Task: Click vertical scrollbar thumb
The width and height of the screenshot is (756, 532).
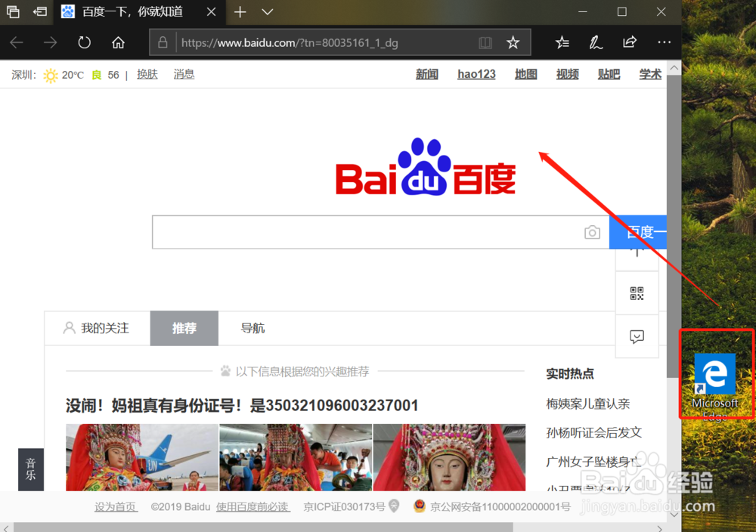Action: (x=674, y=227)
